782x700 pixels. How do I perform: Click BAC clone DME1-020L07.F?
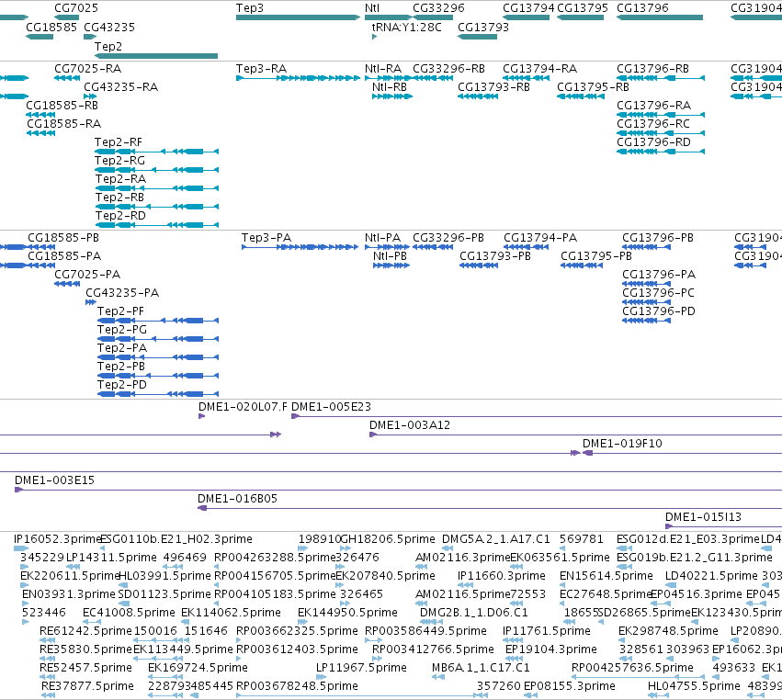pyautogui.click(x=243, y=406)
